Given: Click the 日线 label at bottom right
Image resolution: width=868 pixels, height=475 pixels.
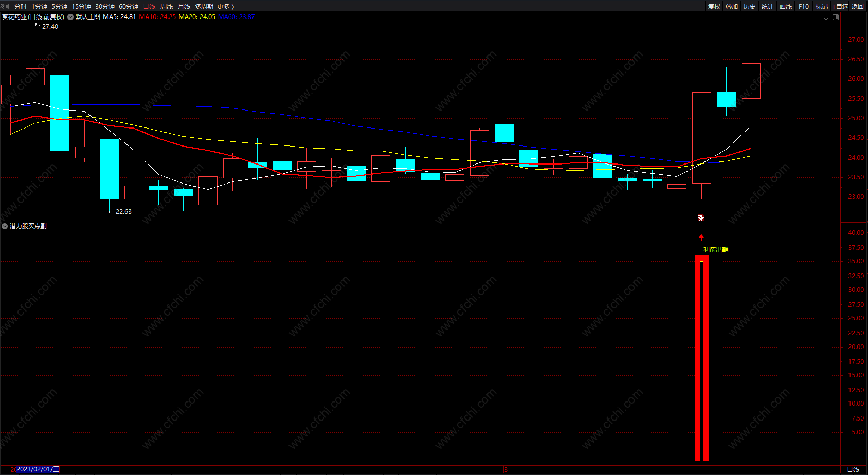Looking at the screenshot, I should pyautogui.click(x=853, y=469).
